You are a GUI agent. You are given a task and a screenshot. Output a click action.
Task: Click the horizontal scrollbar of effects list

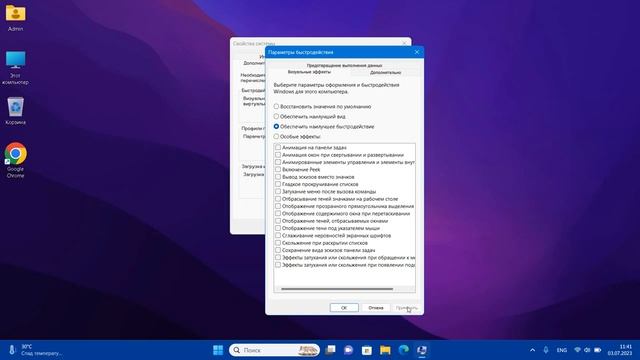pos(337,289)
